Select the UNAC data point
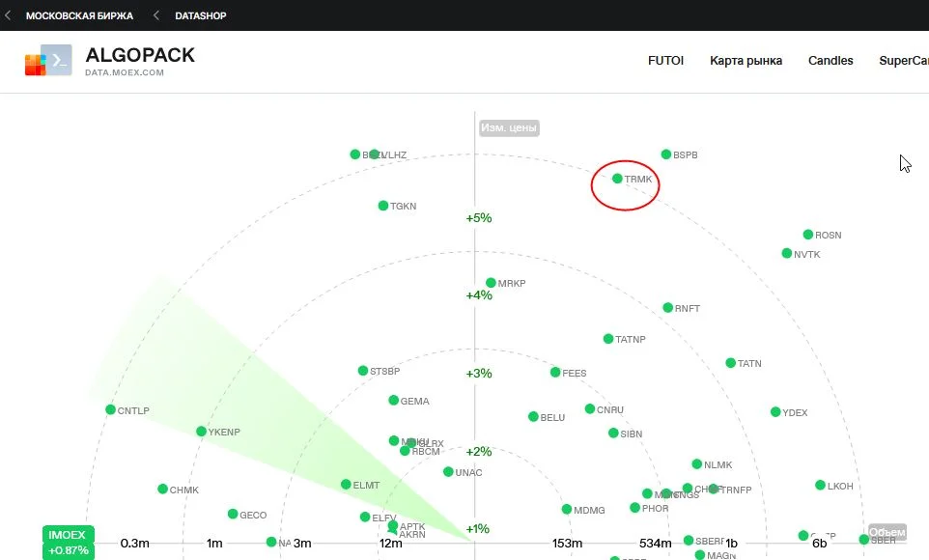Image resolution: width=929 pixels, height=560 pixels. click(448, 472)
